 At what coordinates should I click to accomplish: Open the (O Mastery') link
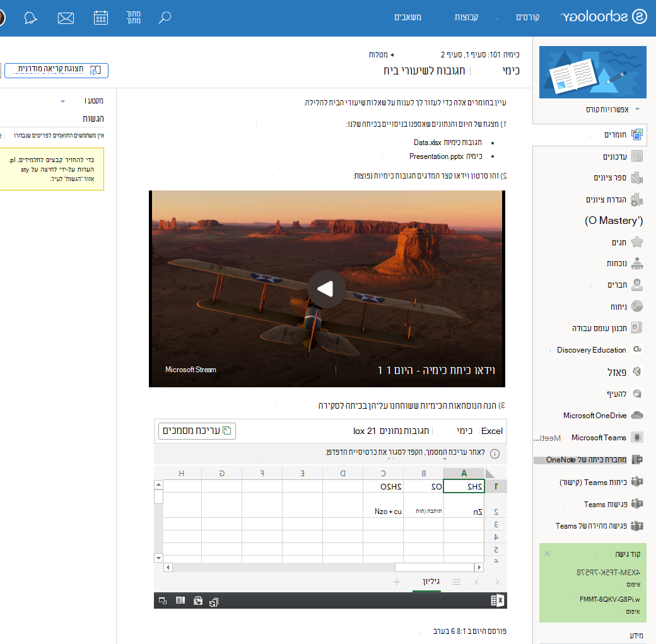point(614,221)
